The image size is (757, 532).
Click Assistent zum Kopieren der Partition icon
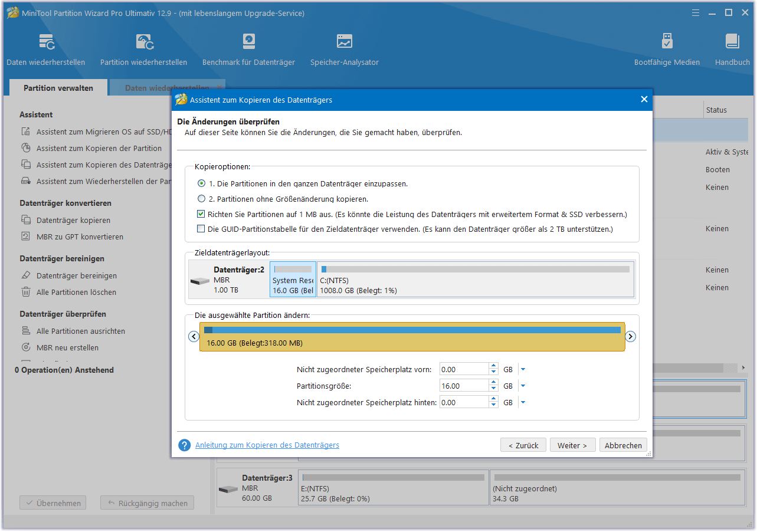click(26, 149)
